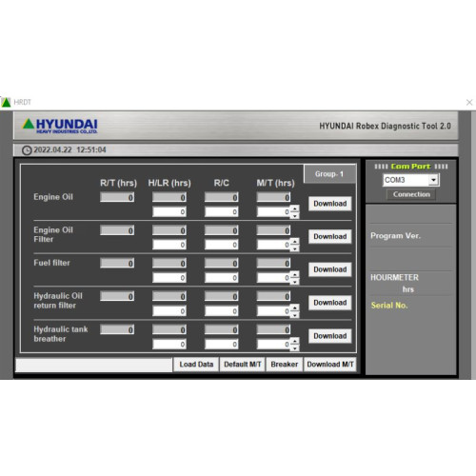The height and width of the screenshot is (476, 476).
Task: Click the Engine Oil R/T read-only value
Action: coord(117,197)
